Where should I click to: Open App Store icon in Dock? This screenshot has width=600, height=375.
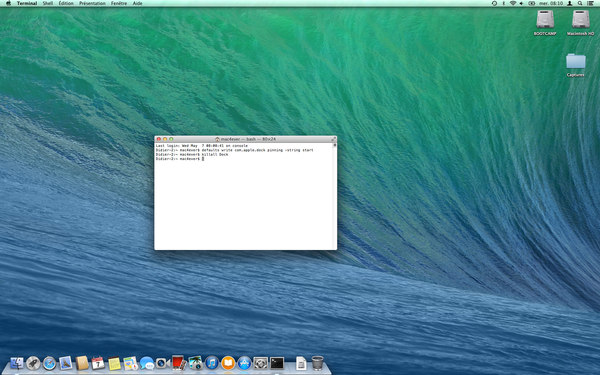[244, 363]
